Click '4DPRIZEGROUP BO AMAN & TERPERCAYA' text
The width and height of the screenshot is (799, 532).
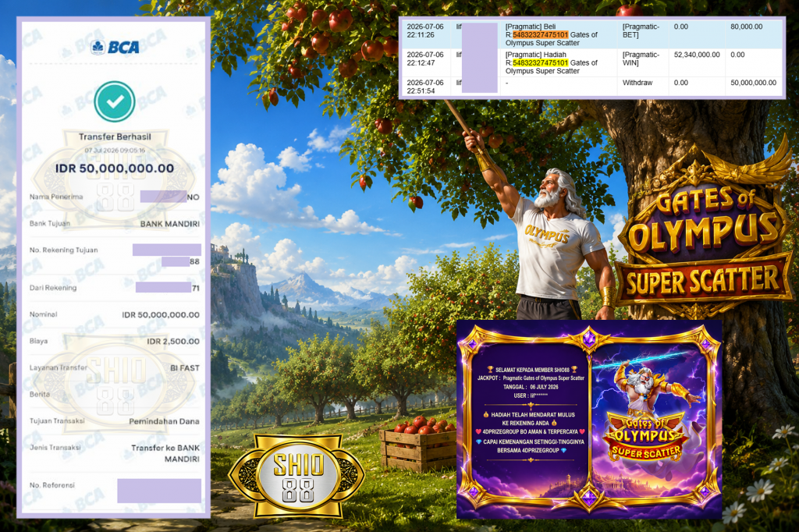tap(530, 431)
